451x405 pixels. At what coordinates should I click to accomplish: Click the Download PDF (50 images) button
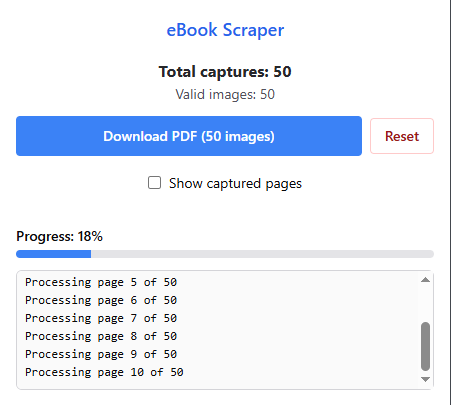pos(189,136)
